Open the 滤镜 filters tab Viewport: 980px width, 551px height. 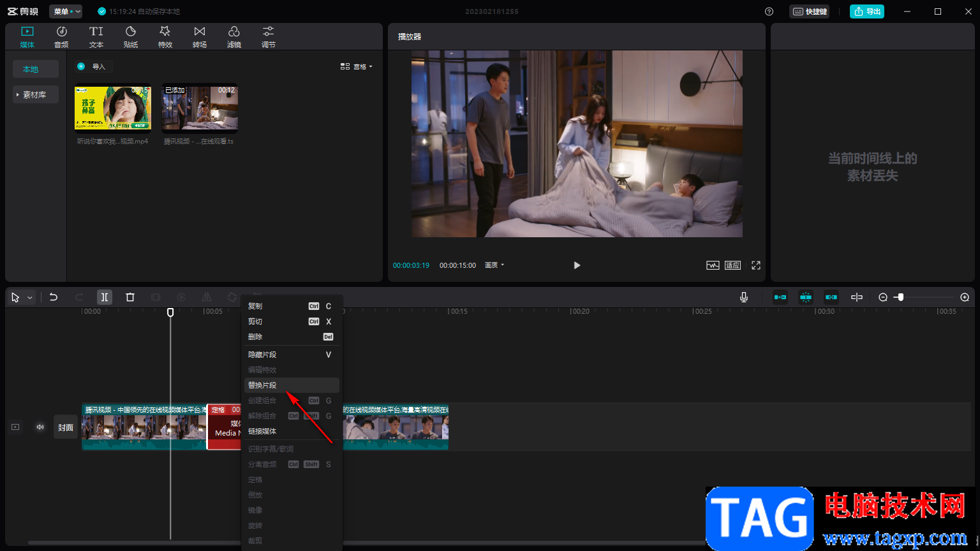point(234,37)
